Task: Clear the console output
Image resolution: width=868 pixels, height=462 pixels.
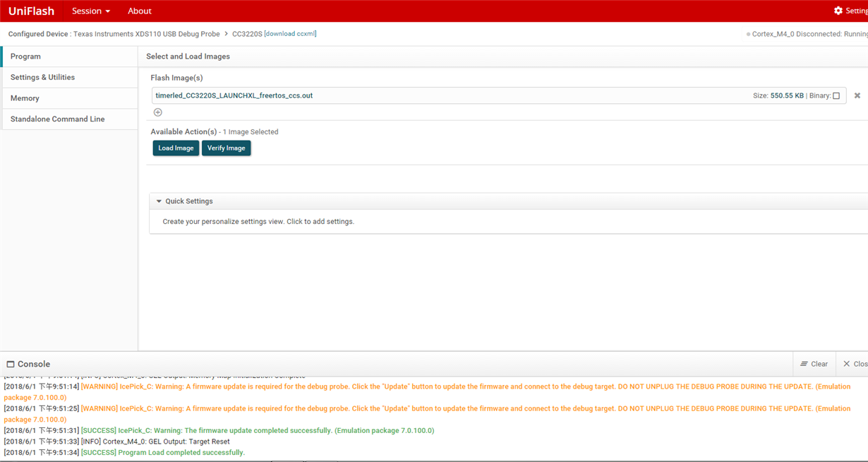Action: [814, 363]
